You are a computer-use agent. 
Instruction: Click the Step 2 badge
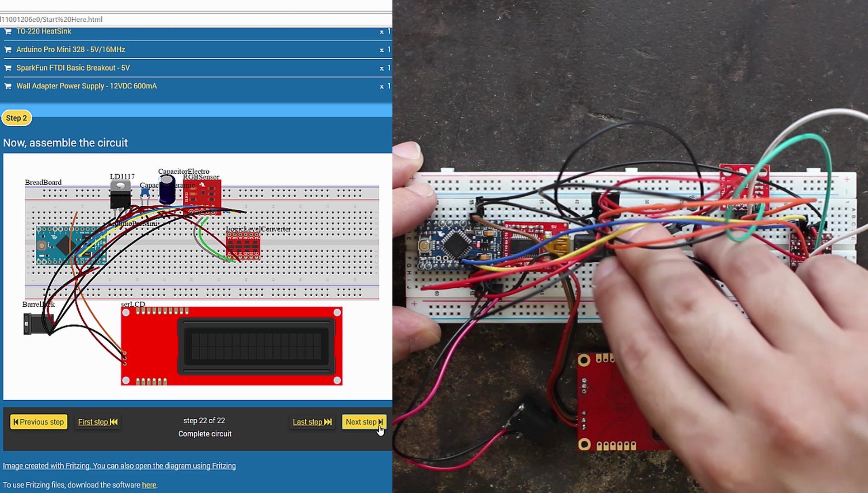[16, 118]
